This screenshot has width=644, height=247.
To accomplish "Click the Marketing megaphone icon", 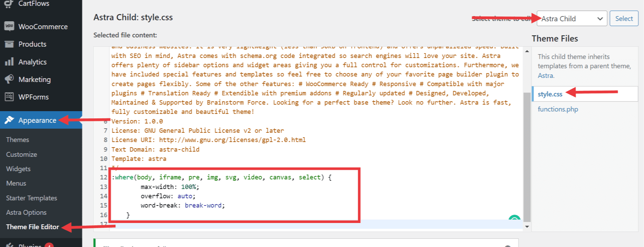I will point(9,79).
